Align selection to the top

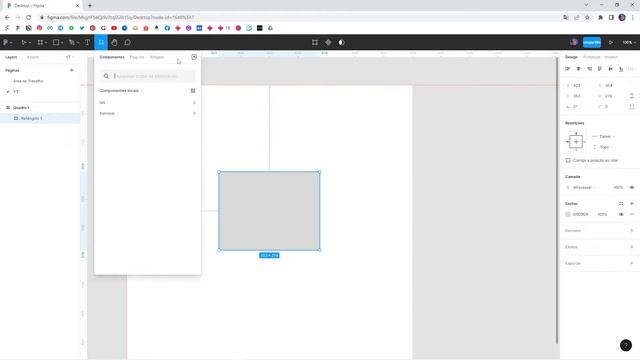click(x=600, y=69)
